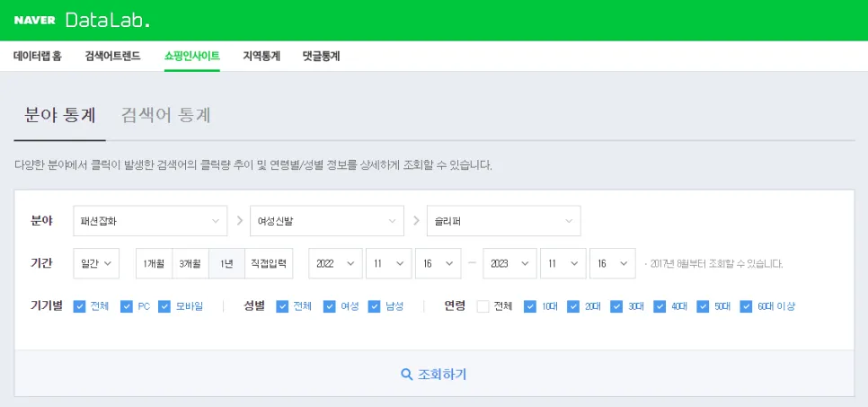Viewport: 868px width, 407px height.
Task: Click the first arrow separator after 패션잡화
Action: [x=239, y=221]
